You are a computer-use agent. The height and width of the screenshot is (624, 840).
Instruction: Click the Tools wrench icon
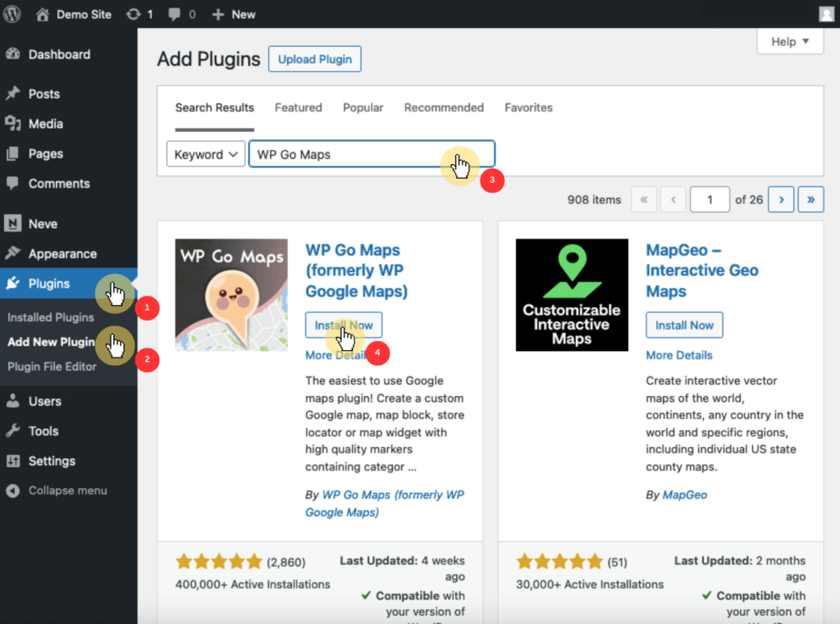pos(13,430)
